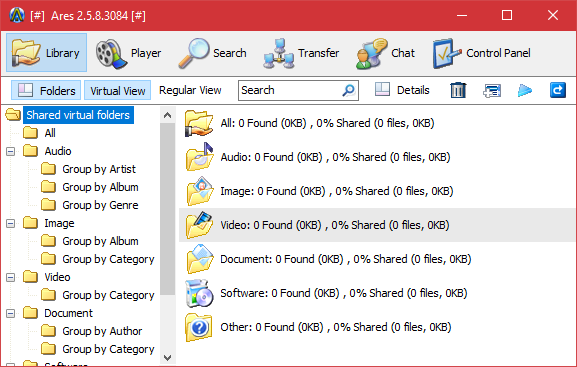Image resolution: width=577 pixels, height=367 pixels.
Task: Switch to the Player section
Action: click(x=128, y=53)
